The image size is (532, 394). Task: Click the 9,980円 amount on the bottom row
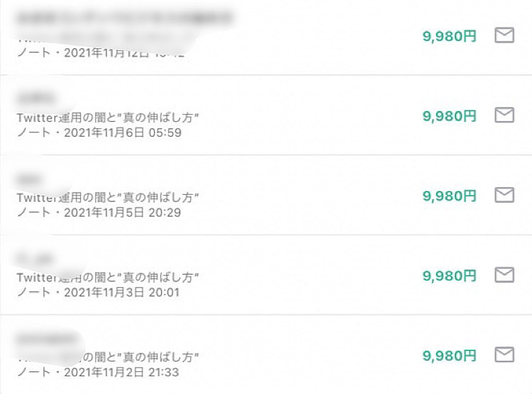(449, 356)
